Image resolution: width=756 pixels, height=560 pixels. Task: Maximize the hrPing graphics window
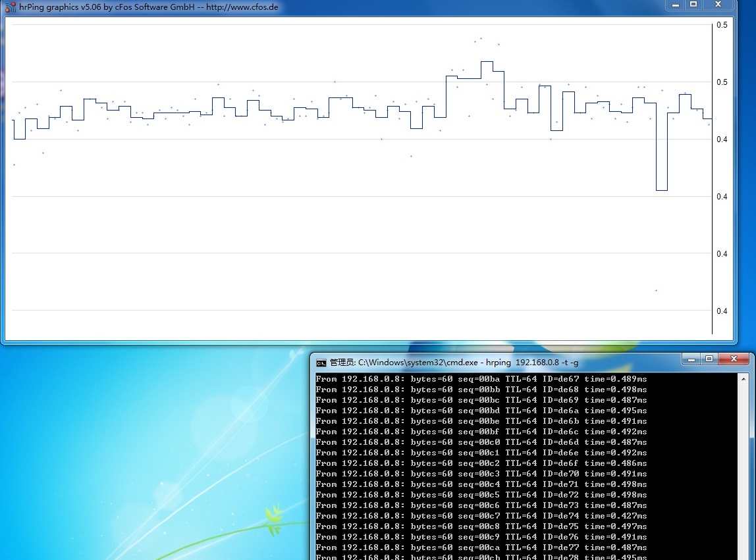tap(693, 5)
